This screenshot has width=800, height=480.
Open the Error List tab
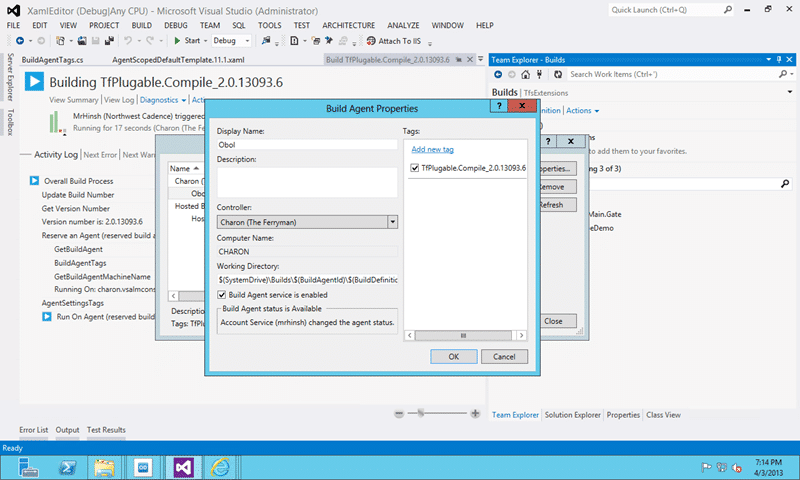point(34,430)
